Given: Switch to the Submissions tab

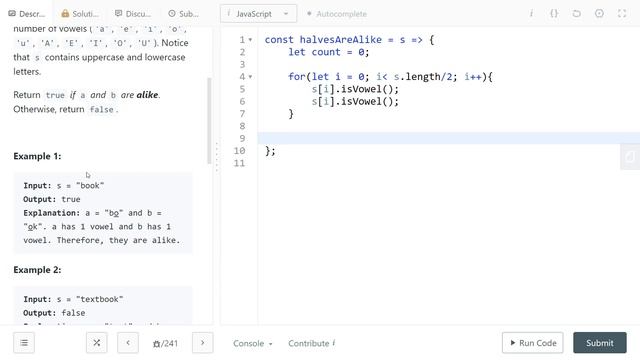Looking at the screenshot, I should (x=184, y=14).
